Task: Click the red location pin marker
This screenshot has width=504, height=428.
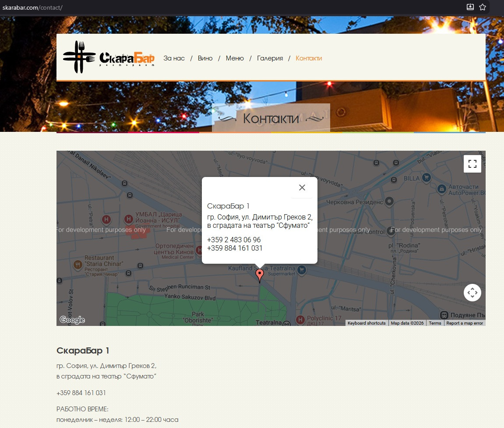Action: [259, 276]
